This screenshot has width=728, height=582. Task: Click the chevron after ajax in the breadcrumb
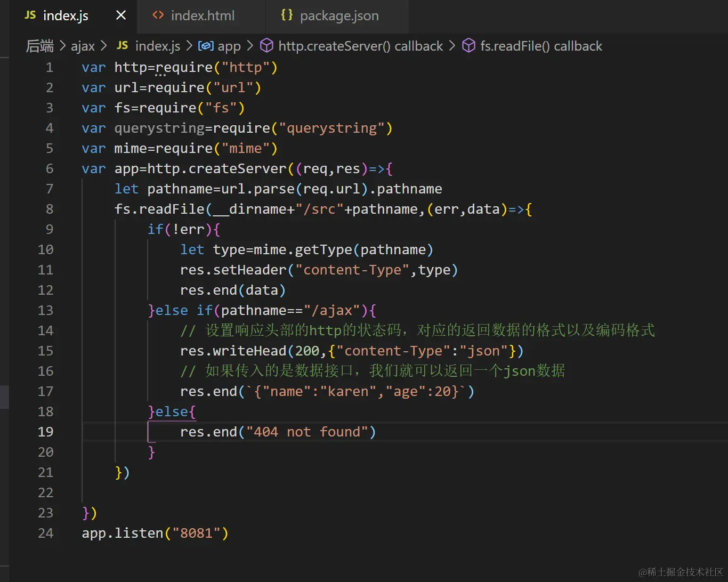(x=103, y=46)
